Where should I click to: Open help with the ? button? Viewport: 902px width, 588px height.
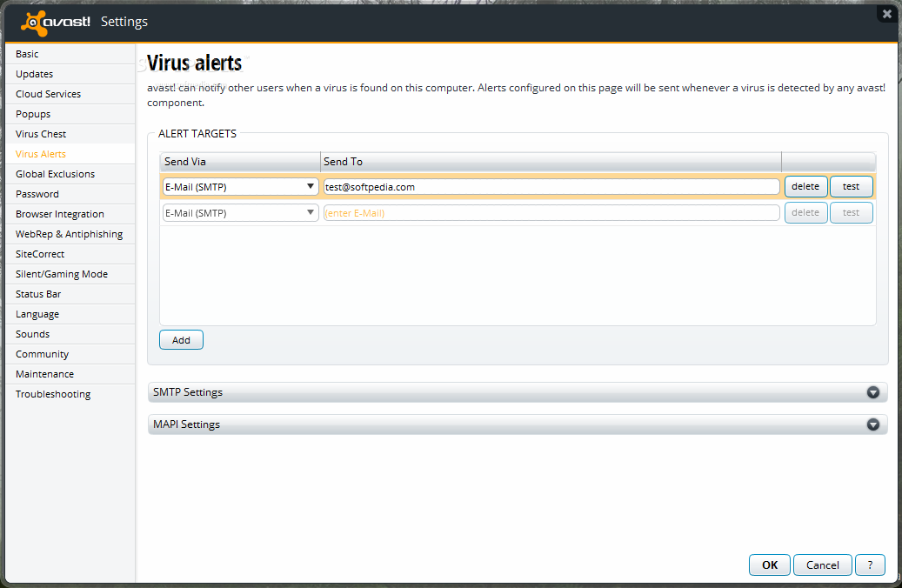tap(870, 565)
